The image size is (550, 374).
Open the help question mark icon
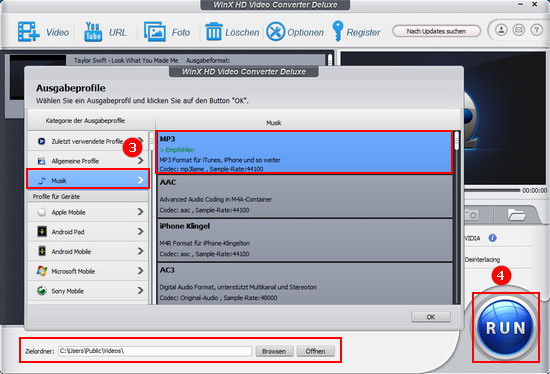point(536,30)
